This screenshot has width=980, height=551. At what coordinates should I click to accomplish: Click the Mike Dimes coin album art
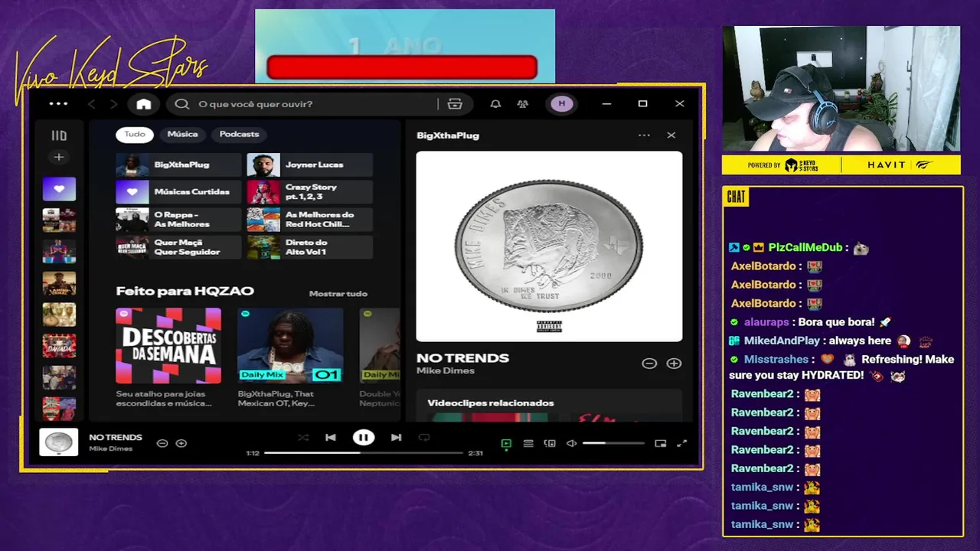(x=549, y=246)
